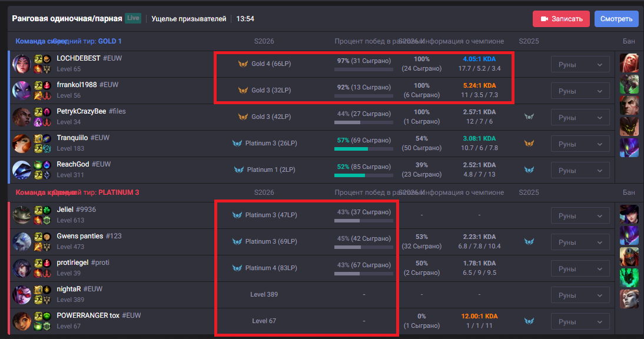The image size is (644, 339).
Task: Open Руны dropdown for protiriegel
Action: click(x=580, y=269)
